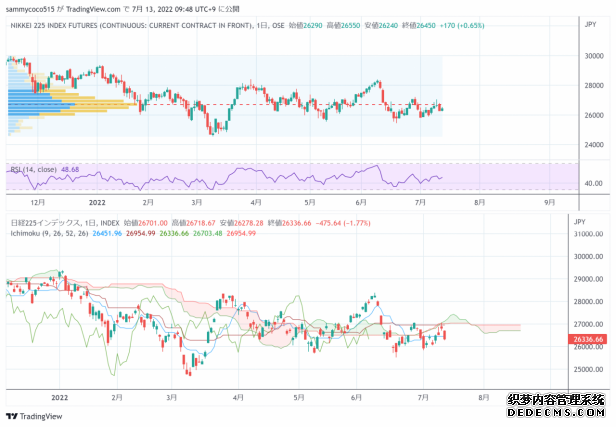Click the −475.64 (−1.77%) change value
The image size is (616, 427).
[x=343, y=223]
